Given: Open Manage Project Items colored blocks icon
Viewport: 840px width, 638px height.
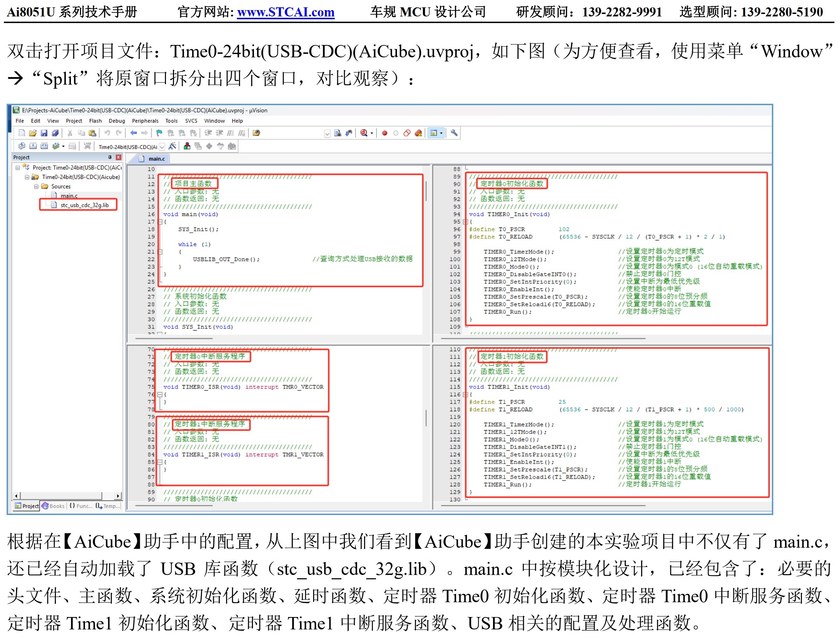Looking at the screenshot, I should click(187, 146).
